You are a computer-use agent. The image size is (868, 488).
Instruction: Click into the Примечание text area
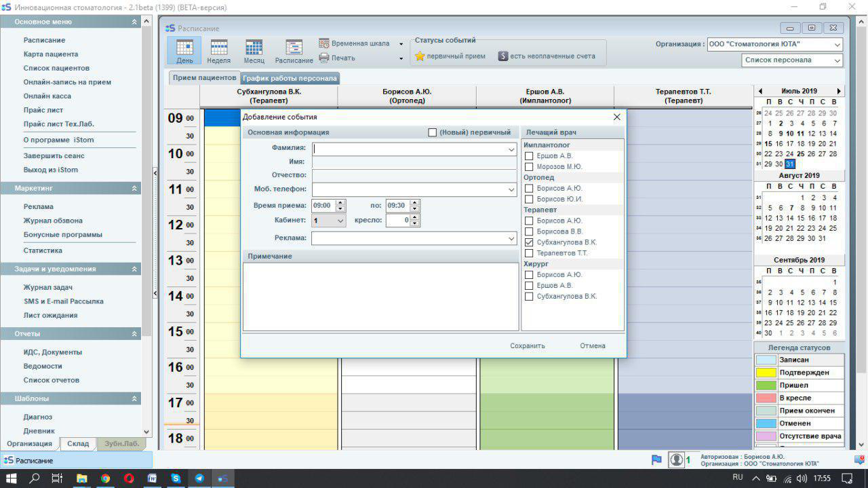coord(380,297)
